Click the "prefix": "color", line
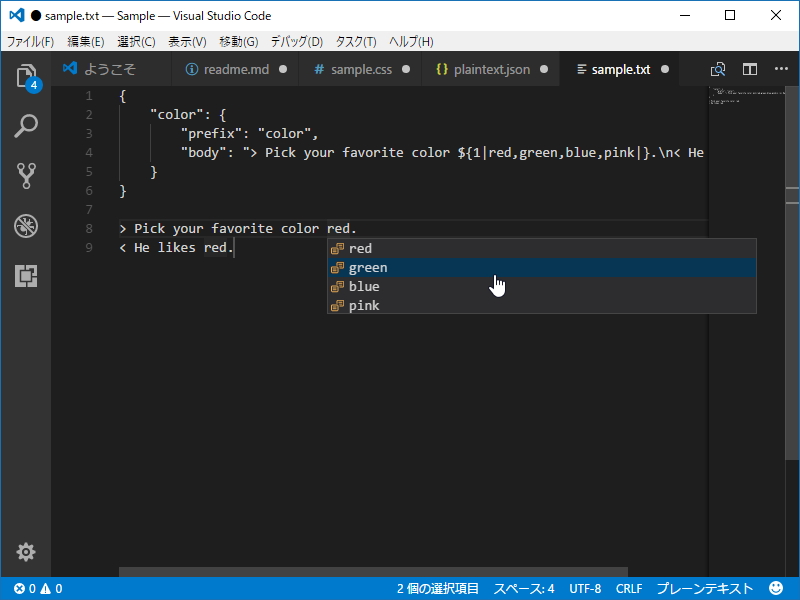 pyautogui.click(x=249, y=134)
